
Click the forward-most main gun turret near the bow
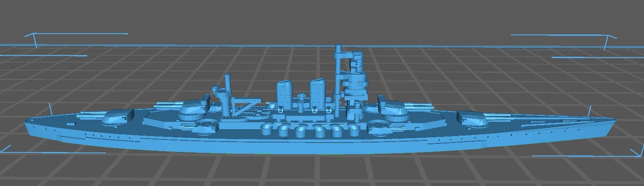click(x=472, y=118)
